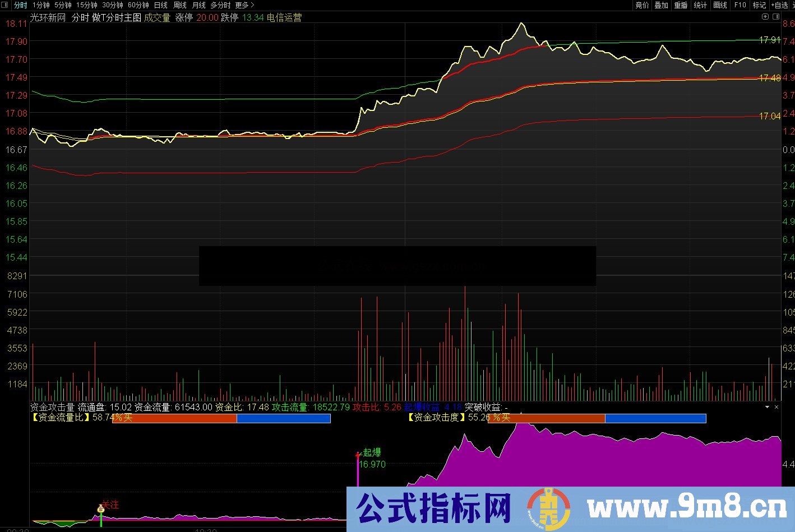Click the 标记 marker tool

[x=759, y=5]
